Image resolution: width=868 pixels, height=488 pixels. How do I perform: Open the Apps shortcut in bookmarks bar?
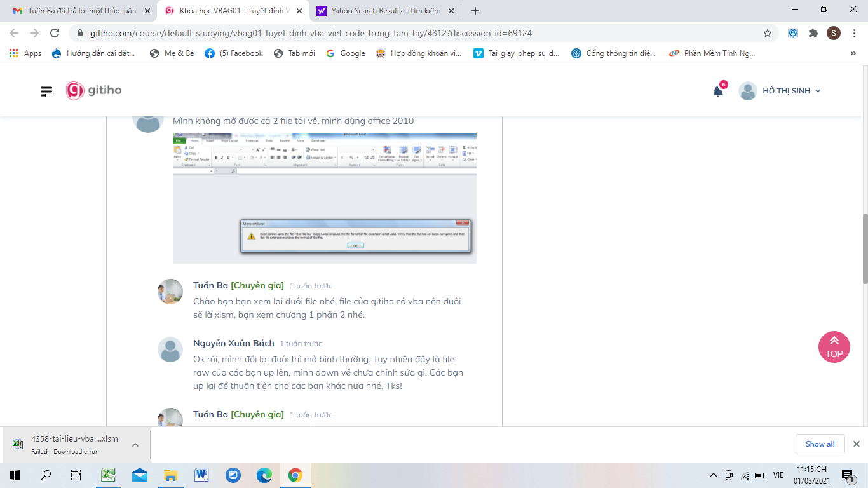(25, 53)
